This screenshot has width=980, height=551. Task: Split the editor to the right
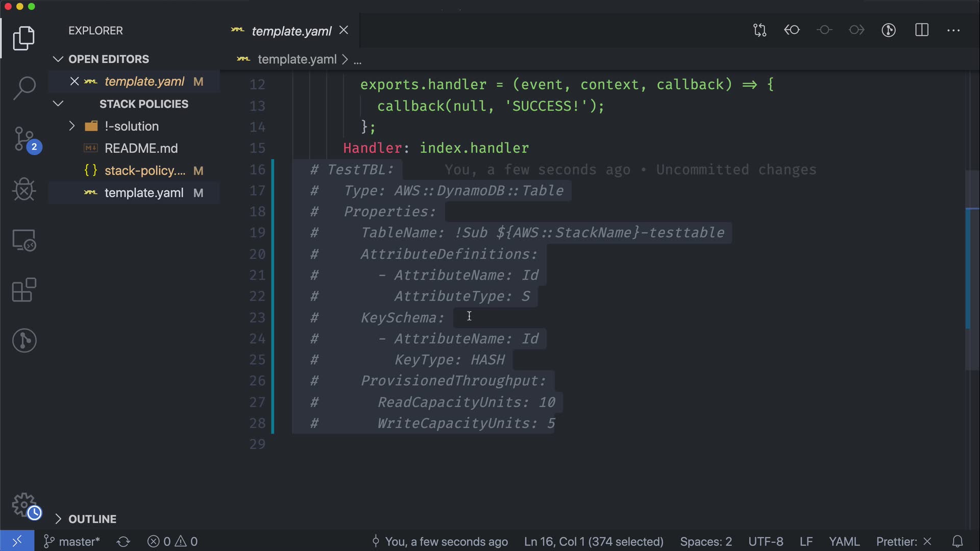pyautogui.click(x=922, y=31)
